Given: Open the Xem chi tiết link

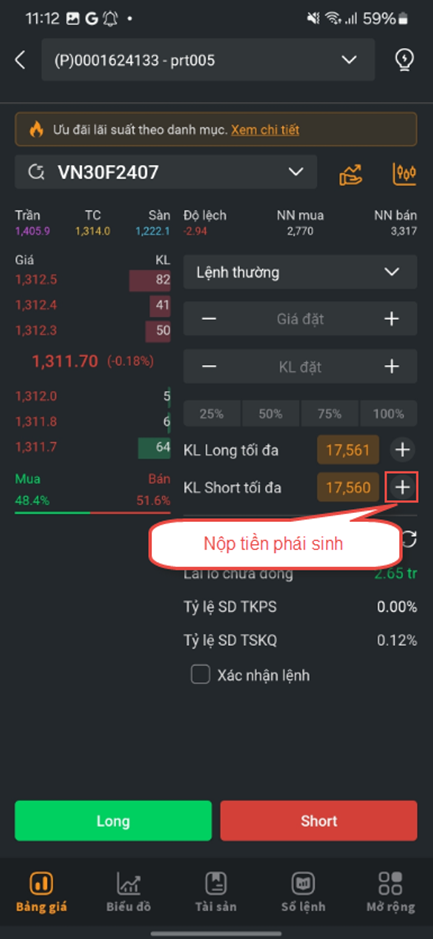Looking at the screenshot, I should 265,129.
